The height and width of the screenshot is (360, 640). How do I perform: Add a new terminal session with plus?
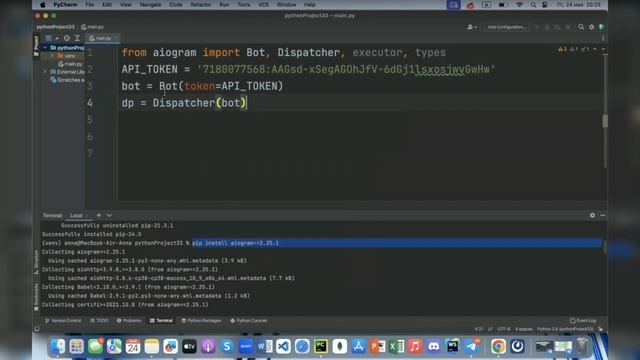point(99,215)
